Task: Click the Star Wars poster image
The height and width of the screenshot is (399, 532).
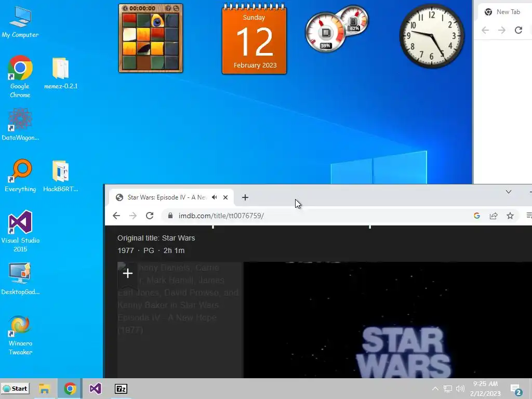Action: [180, 320]
